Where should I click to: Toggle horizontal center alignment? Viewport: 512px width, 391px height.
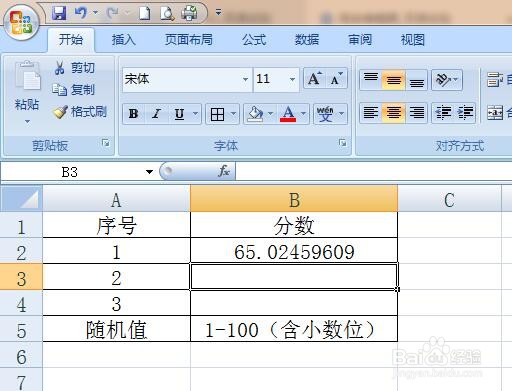pyautogui.click(x=394, y=113)
